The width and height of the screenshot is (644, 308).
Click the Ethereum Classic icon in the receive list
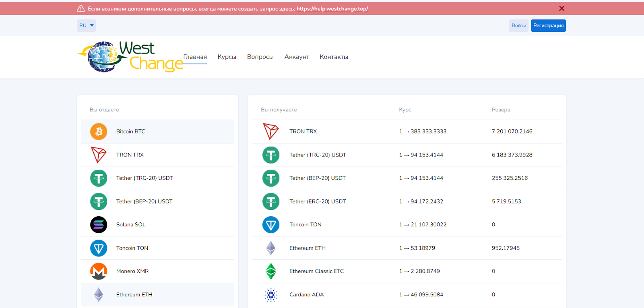tap(271, 271)
